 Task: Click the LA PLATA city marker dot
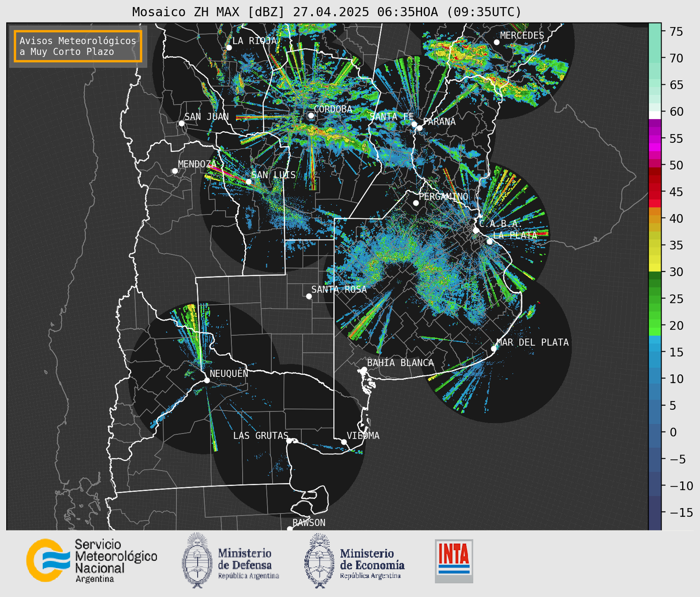(490, 242)
